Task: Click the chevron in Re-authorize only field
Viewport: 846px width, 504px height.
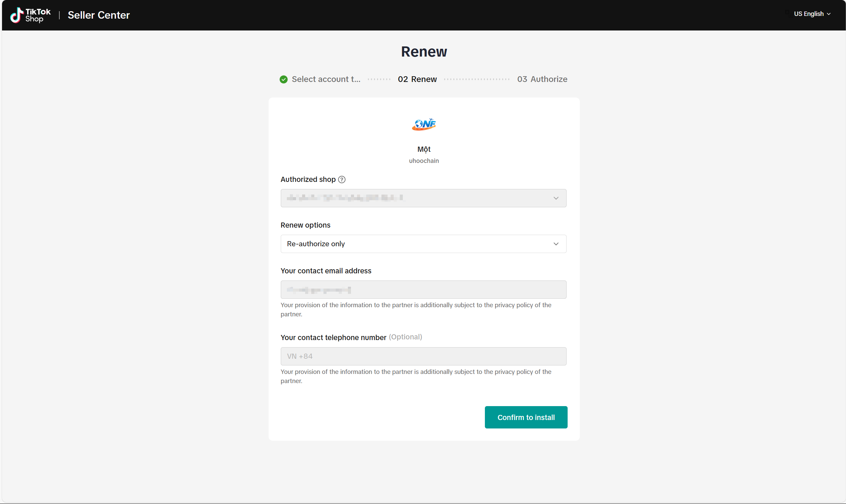Action: (556, 244)
